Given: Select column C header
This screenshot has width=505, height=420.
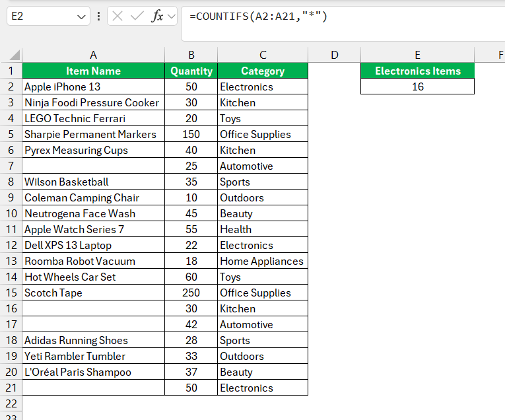Looking at the screenshot, I should (x=263, y=55).
